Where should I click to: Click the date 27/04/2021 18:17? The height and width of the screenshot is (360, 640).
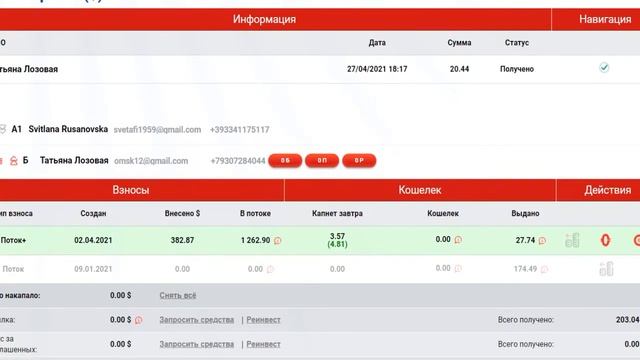(x=377, y=69)
